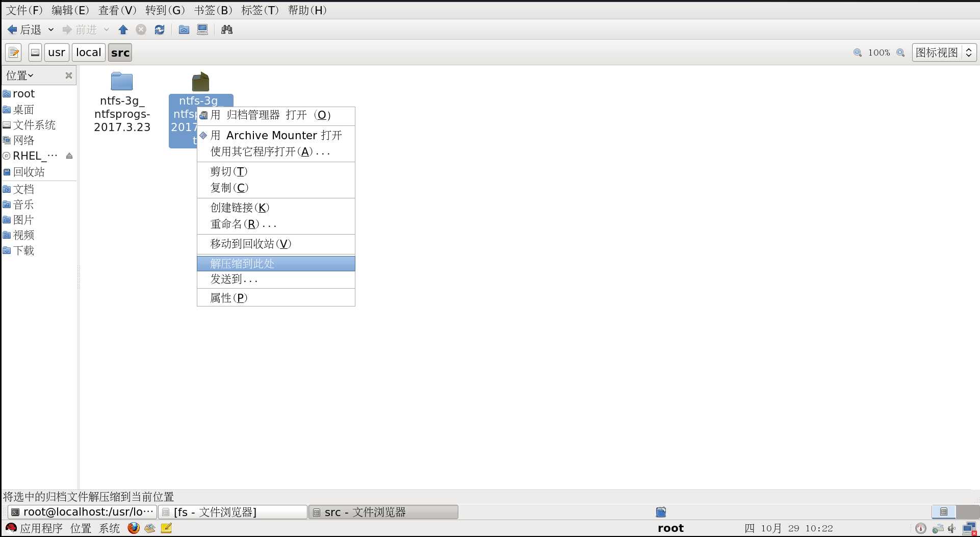
Task: Launch Firefox from the bottom panel
Action: (x=134, y=528)
